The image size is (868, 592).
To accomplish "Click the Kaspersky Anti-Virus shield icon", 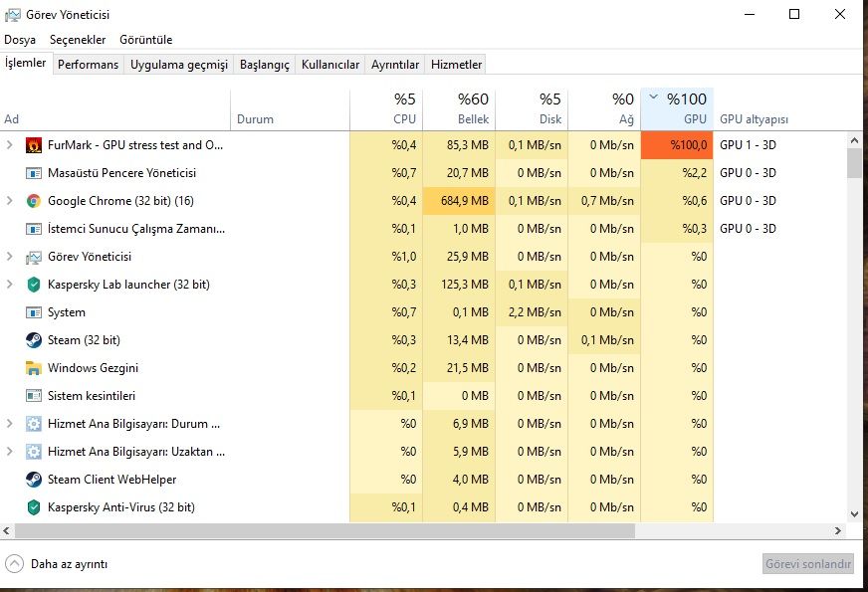I will point(34,507).
